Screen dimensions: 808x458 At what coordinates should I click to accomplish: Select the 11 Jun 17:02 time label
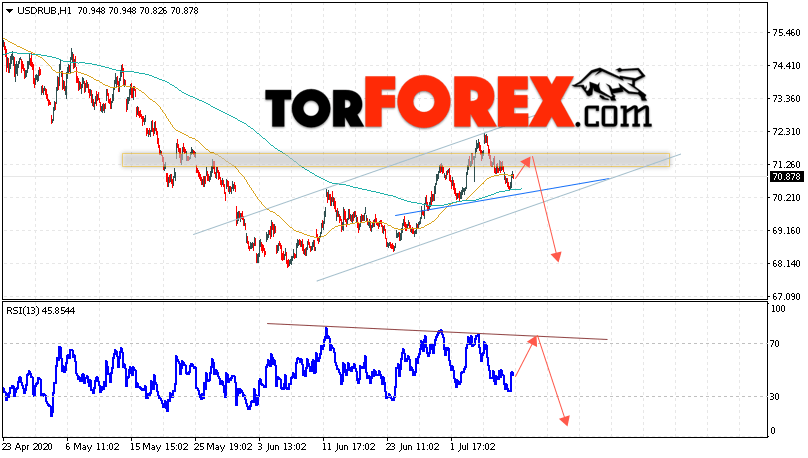coord(348,447)
